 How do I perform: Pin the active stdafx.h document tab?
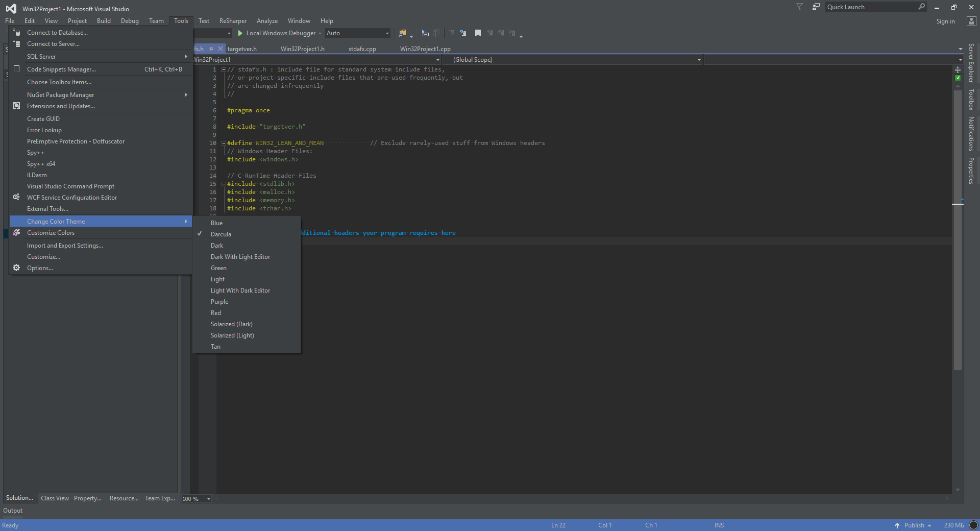point(211,49)
